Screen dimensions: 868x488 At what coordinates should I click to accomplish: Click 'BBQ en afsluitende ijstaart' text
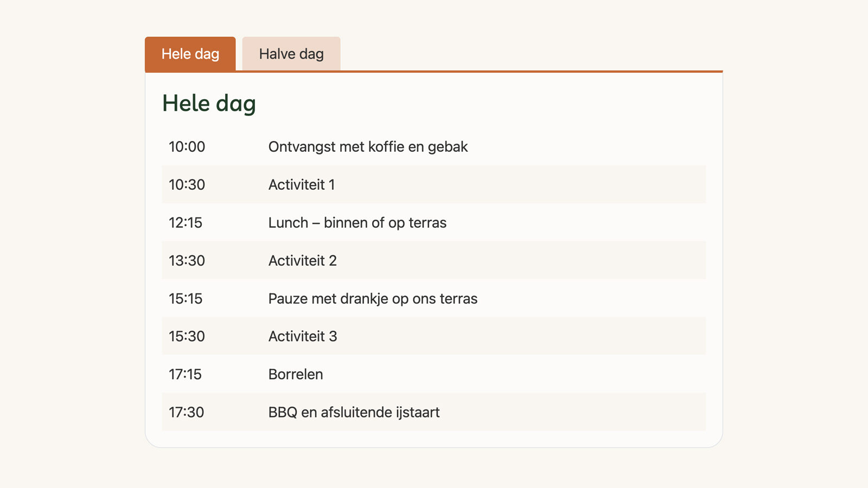(354, 412)
